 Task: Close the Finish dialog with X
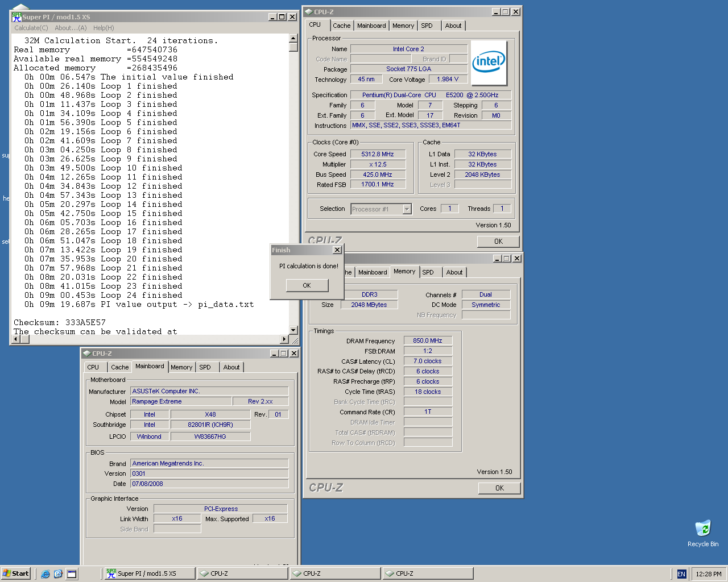point(337,250)
